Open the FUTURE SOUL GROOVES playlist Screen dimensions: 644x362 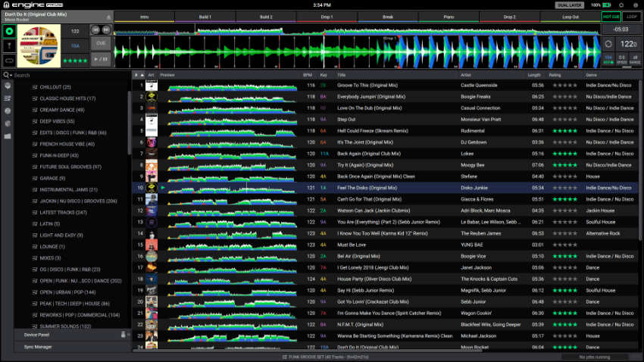tap(70, 167)
